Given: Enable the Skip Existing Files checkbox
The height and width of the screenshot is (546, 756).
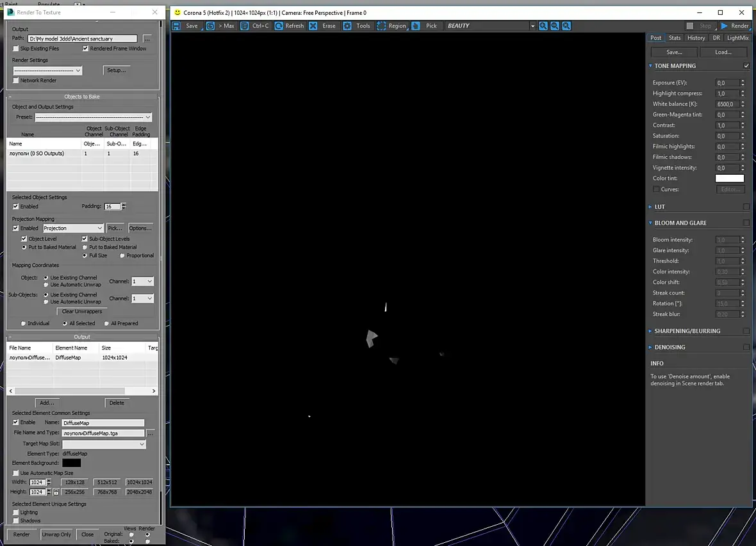Looking at the screenshot, I should point(16,49).
